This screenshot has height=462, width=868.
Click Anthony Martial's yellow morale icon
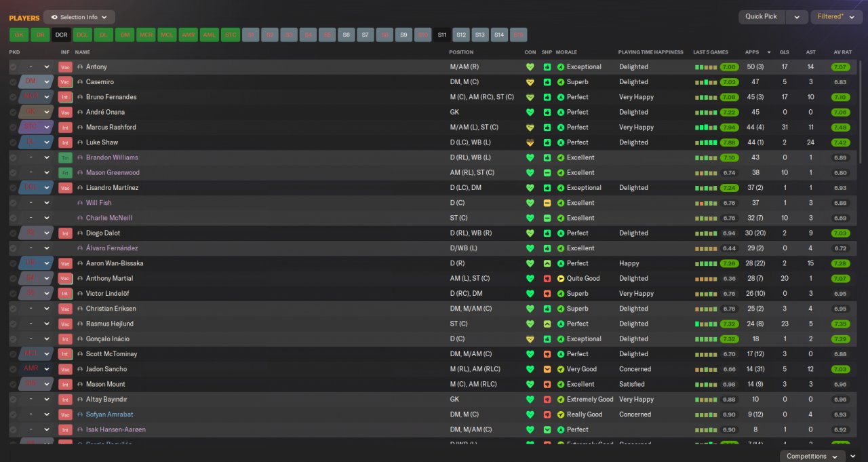pyautogui.click(x=561, y=279)
